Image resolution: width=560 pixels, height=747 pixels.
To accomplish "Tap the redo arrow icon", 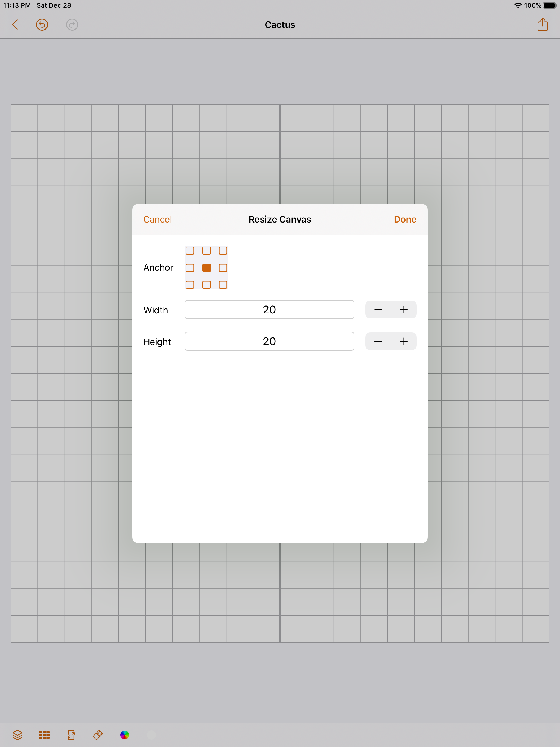I will coord(72,25).
